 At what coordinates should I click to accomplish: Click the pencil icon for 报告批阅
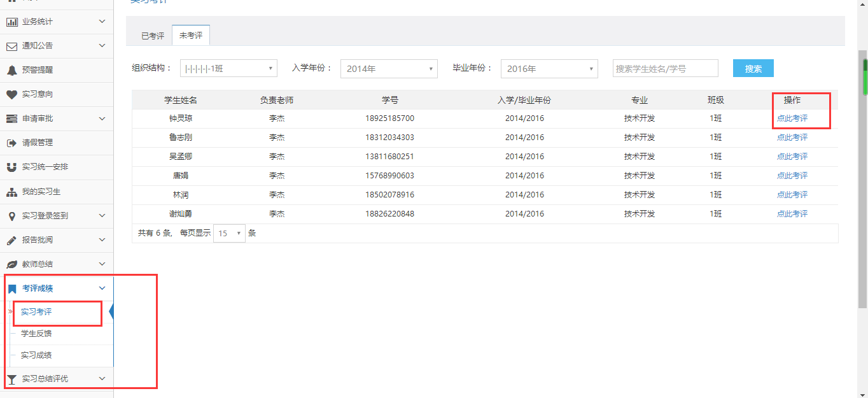(x=11, y=240)
